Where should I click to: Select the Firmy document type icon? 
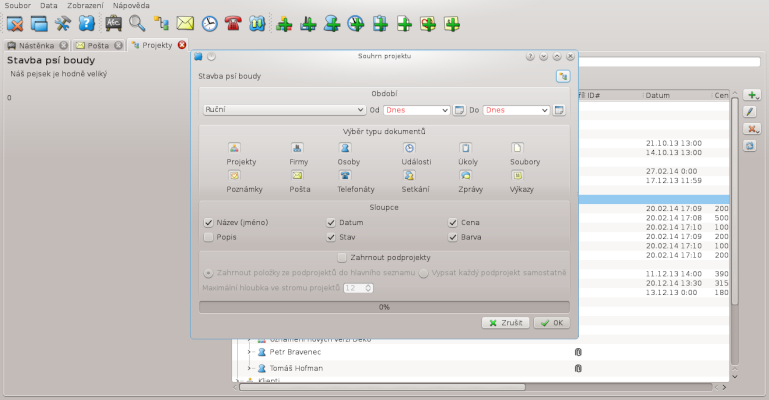coord(296,148)
